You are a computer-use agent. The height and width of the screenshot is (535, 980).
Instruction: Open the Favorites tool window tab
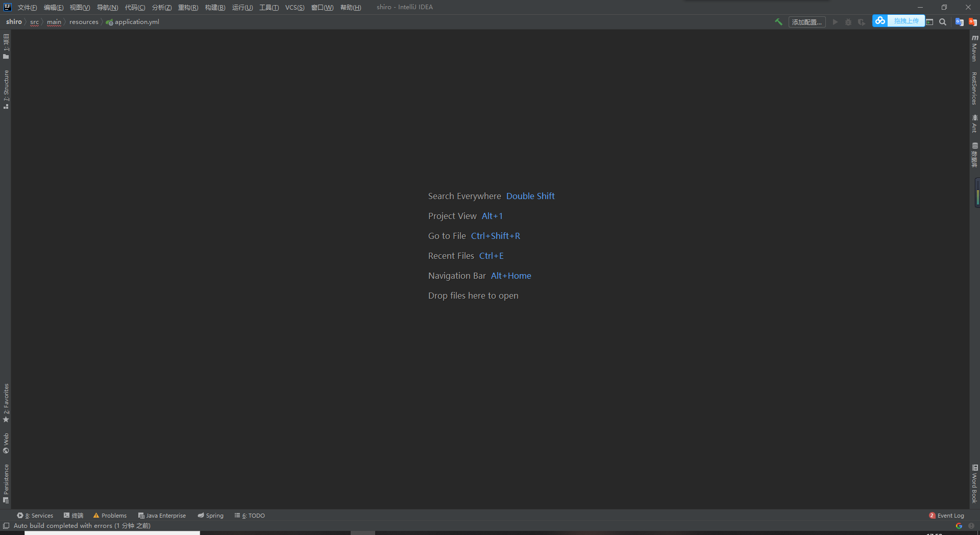tap(6, 403)
